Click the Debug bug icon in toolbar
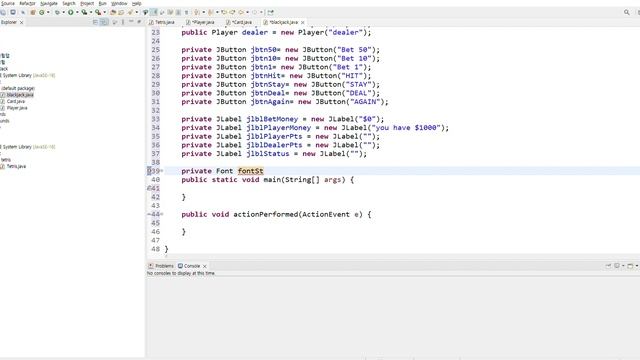 click(x=57, y=12)
